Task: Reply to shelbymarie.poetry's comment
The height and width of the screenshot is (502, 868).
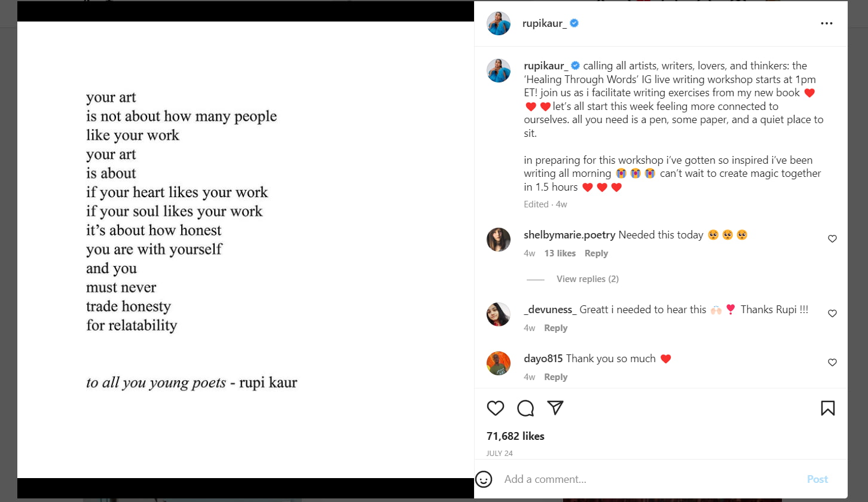Action: (x=596, y=253)
